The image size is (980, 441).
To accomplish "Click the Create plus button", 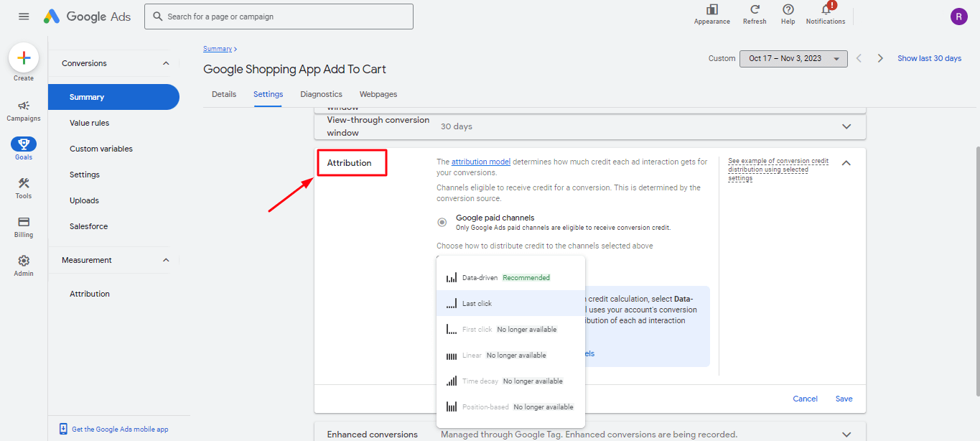I will click(24, 57).
